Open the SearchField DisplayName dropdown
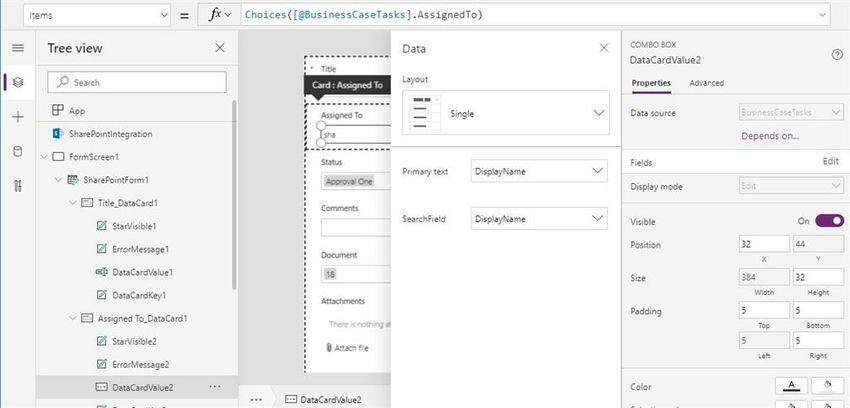Image resolution: width=850 pixels, height=408 pixels. pos(539,218)
